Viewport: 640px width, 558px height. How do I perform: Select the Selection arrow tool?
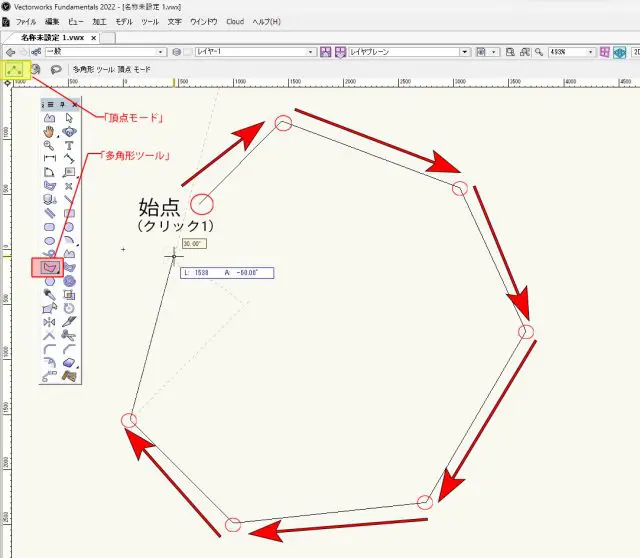(x=69, y=117)
